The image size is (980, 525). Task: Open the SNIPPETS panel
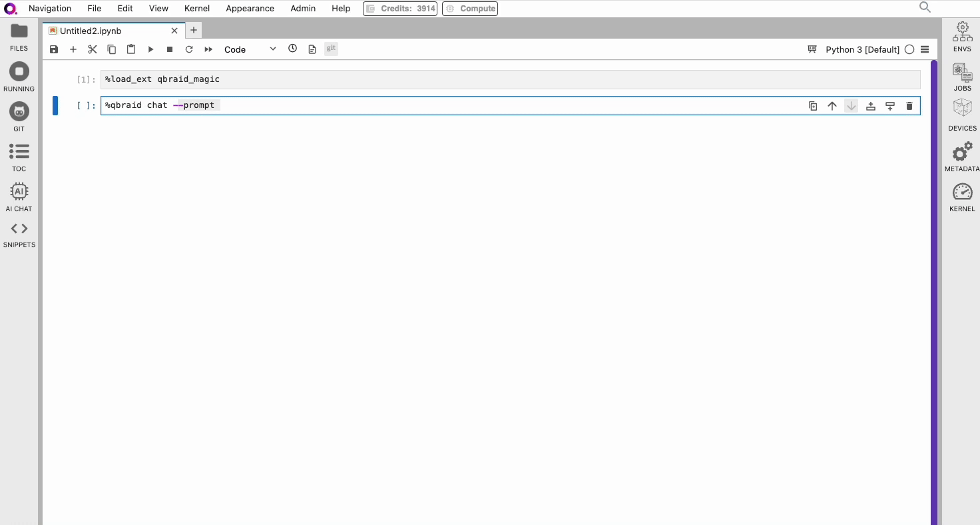click(19, 235)
